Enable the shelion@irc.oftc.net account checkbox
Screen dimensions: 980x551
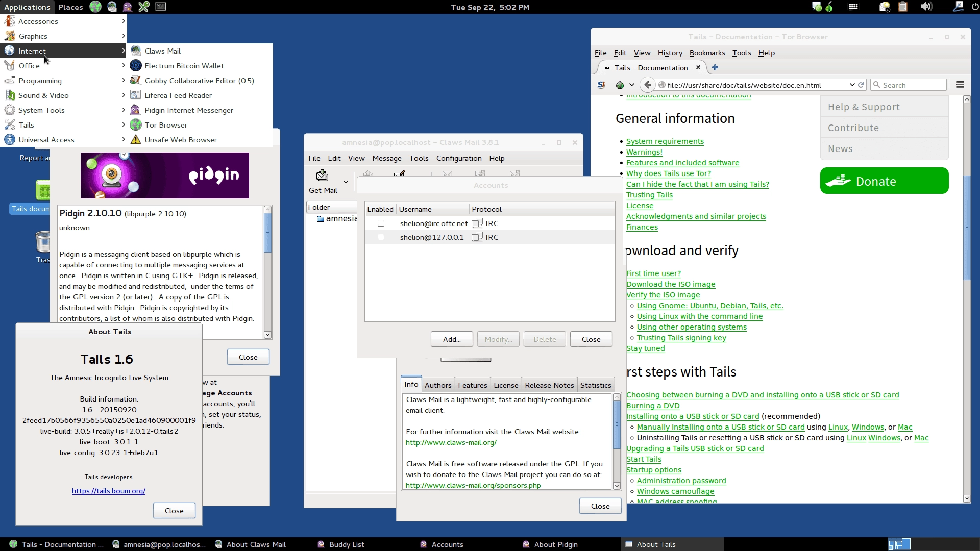pos(381,223)
